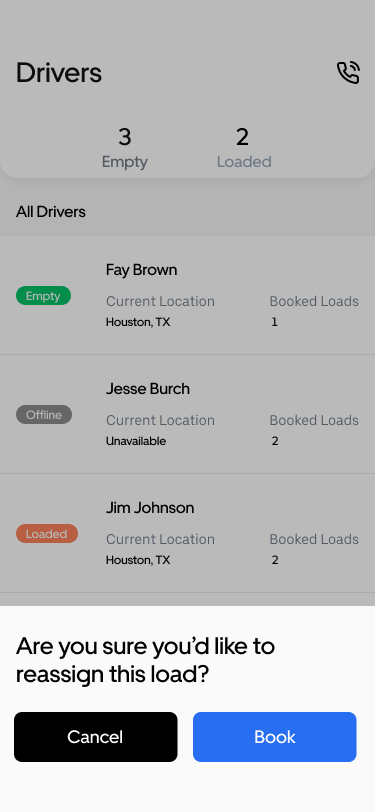Click Fay Brown's Booked Loads value
Screen dimensions: 375x812
click(x=275, y=322)
